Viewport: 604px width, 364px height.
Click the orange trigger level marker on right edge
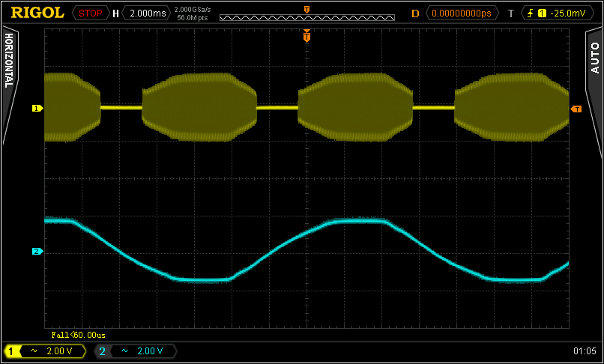point(576,109)
